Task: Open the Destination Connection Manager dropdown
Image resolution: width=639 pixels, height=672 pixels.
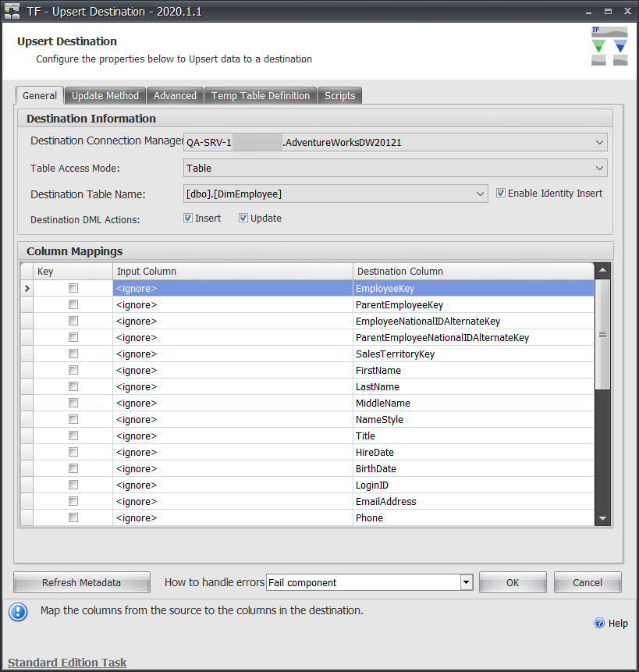Action: pyautogui.click(x=599, y=142)
